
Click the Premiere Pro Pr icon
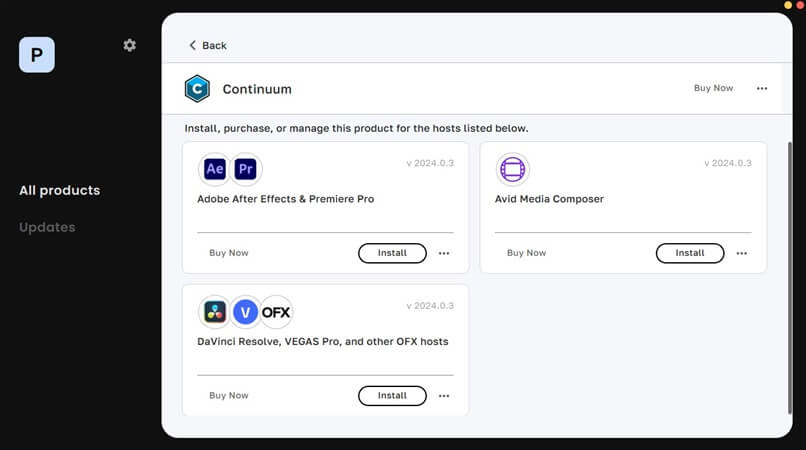click(x=246, y=169)
